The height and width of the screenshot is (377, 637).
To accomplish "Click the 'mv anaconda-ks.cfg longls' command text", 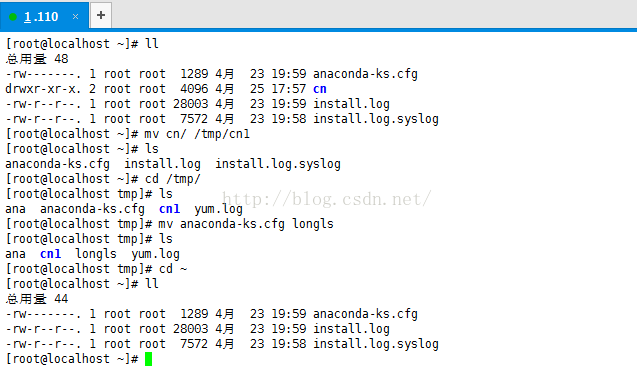I will pos(246,224).
